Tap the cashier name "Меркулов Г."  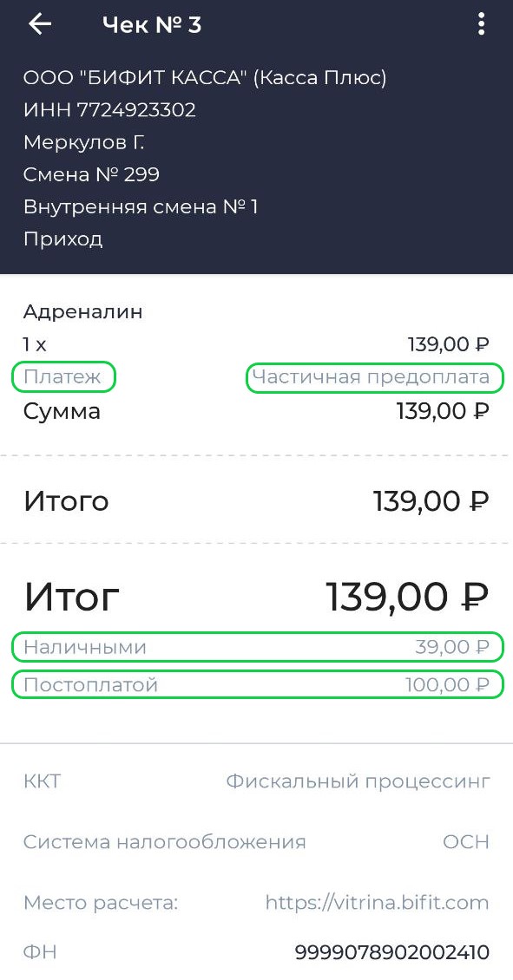84,142
